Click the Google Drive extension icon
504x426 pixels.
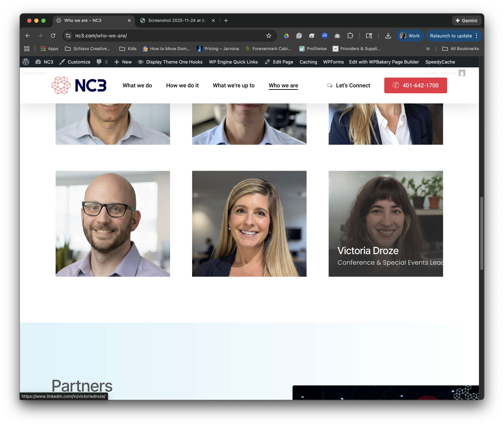click(x=286, y=36)
